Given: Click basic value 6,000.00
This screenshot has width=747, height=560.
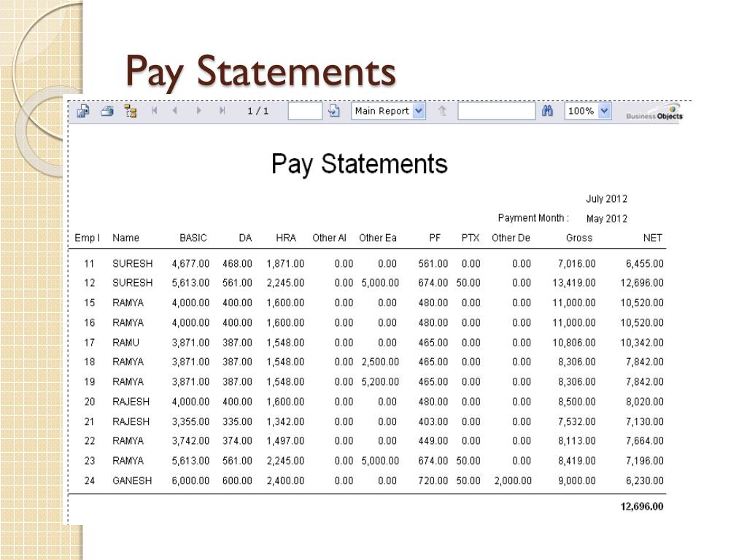Looking at the screenshot, I should (x=190, y=481).
